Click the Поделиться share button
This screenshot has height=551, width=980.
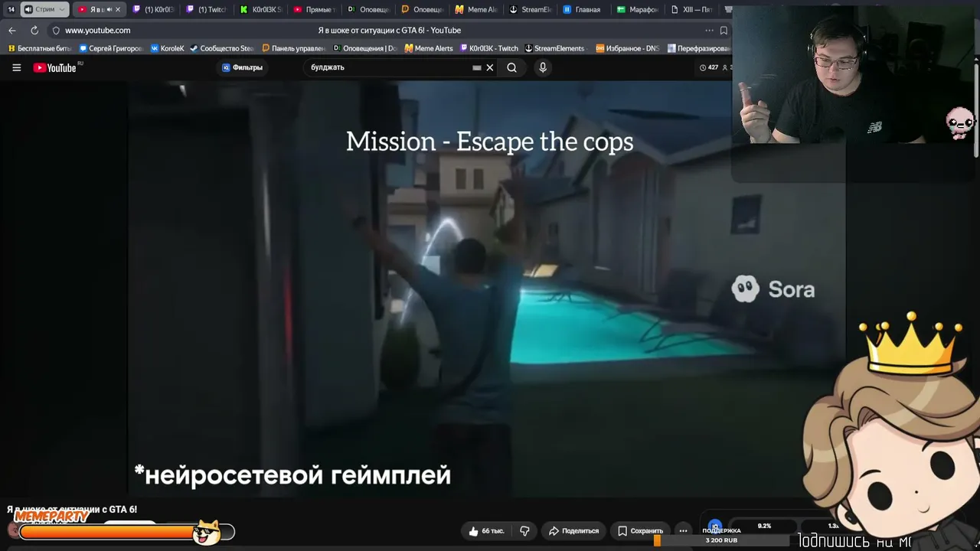[x=574, y=530]
